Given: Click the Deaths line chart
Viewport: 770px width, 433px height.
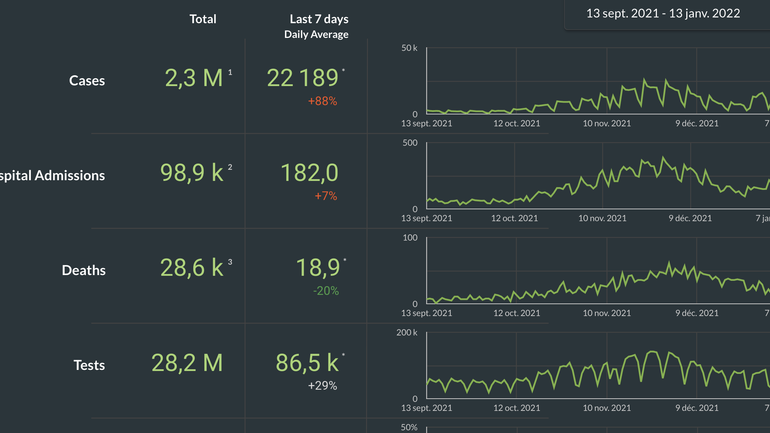Looking at the screenshot, I should coord(597,277).
